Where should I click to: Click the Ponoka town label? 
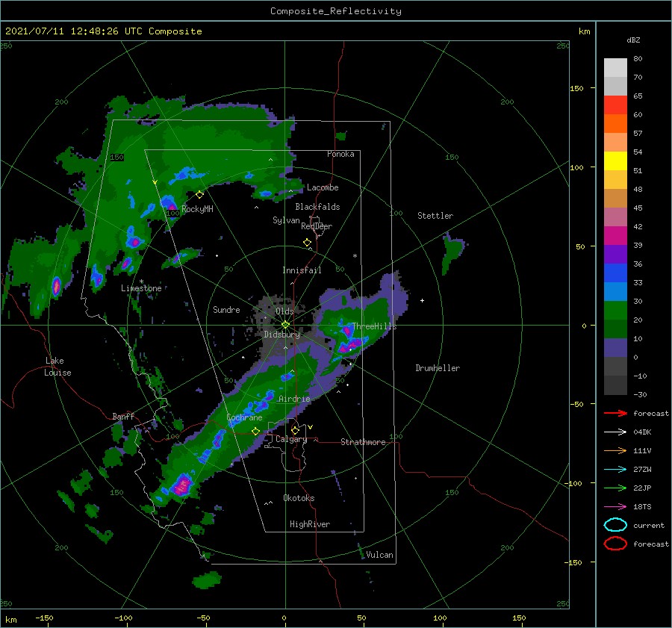coord(340,154)
